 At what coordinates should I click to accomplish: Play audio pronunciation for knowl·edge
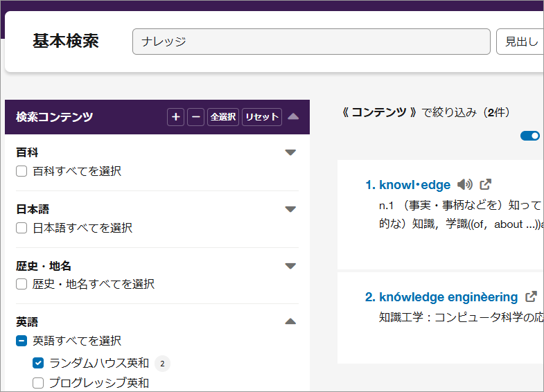pos(464,184)
